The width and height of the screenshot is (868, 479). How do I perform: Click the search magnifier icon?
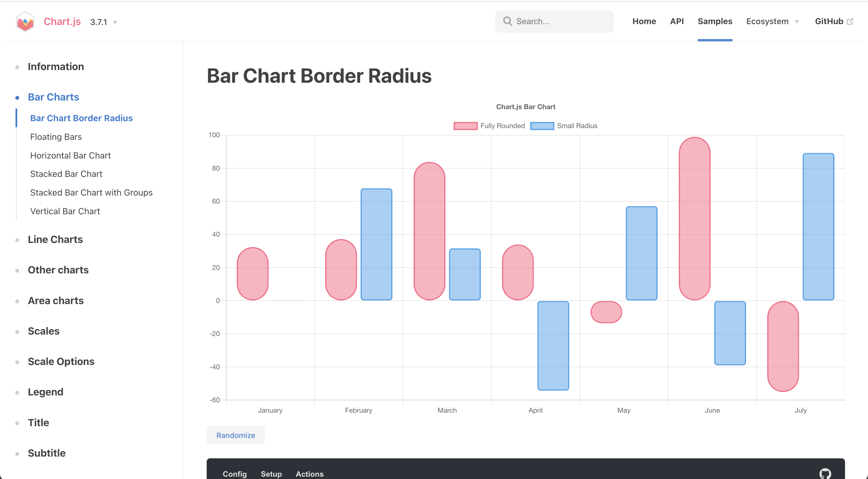click(x=507, y=21)
